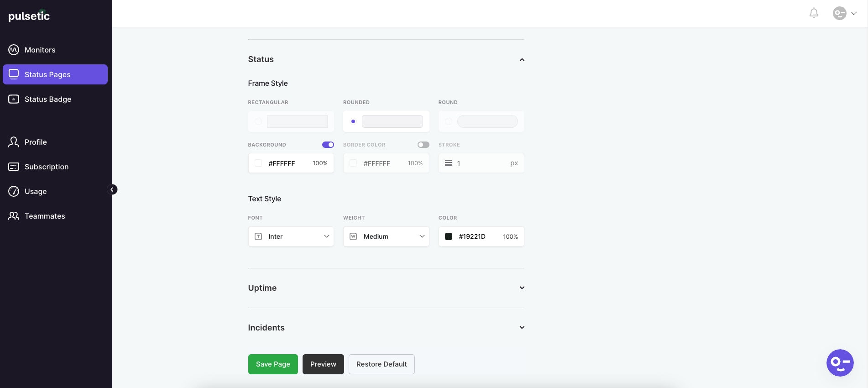The image size is (868, 388).
Task: Click the Incidents section heading
Action: [266, 327]
